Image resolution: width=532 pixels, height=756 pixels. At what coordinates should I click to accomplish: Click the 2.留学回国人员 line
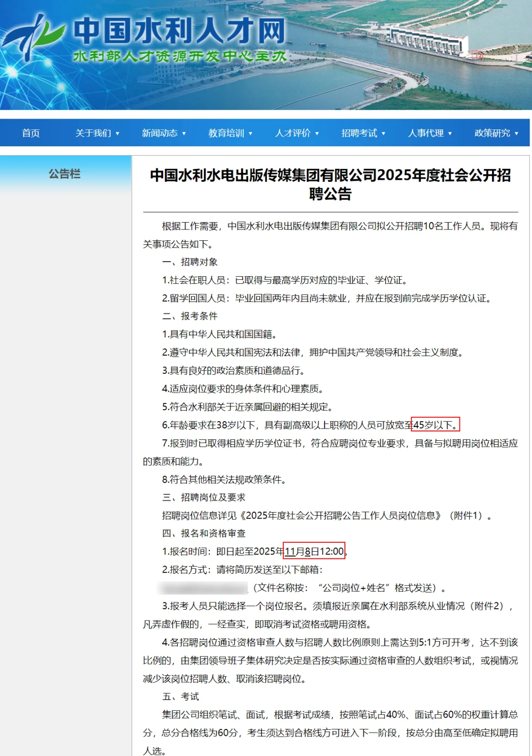(328, 298)
